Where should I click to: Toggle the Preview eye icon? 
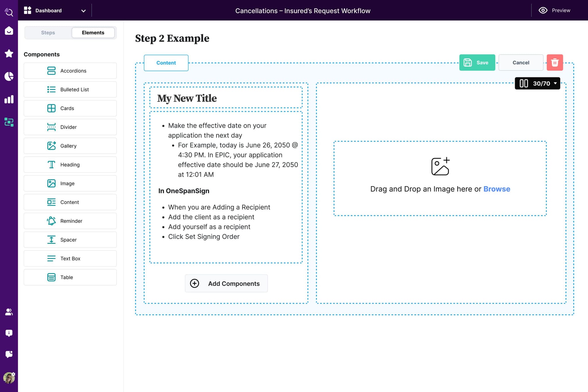click(x=543, y=10)
